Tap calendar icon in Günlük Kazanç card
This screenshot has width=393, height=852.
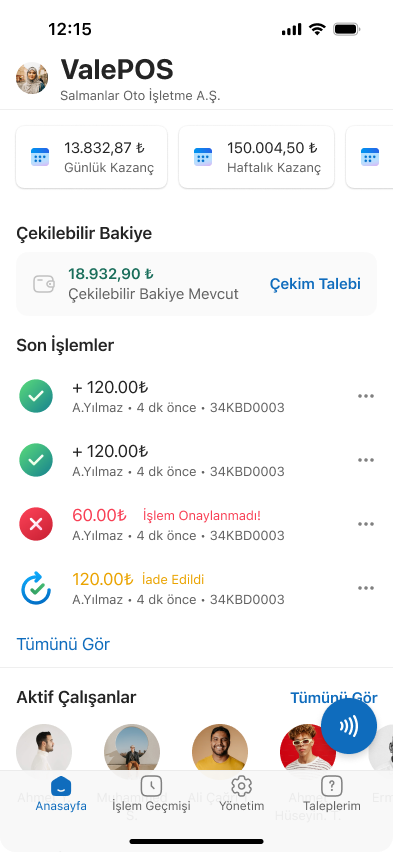coord(40,157)
